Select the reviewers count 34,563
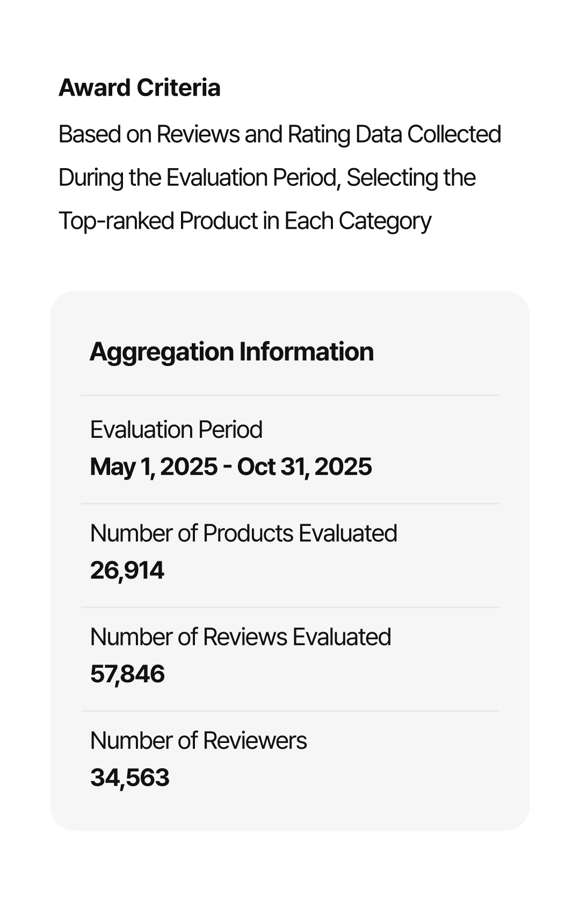 [129, 778]
